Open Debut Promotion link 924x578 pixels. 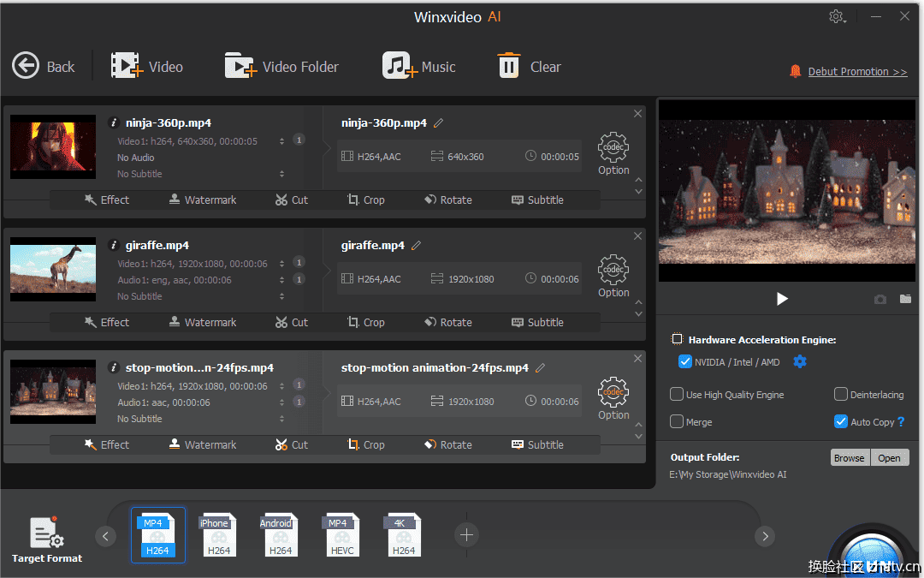pyautogui.click(x=857, y=71)
